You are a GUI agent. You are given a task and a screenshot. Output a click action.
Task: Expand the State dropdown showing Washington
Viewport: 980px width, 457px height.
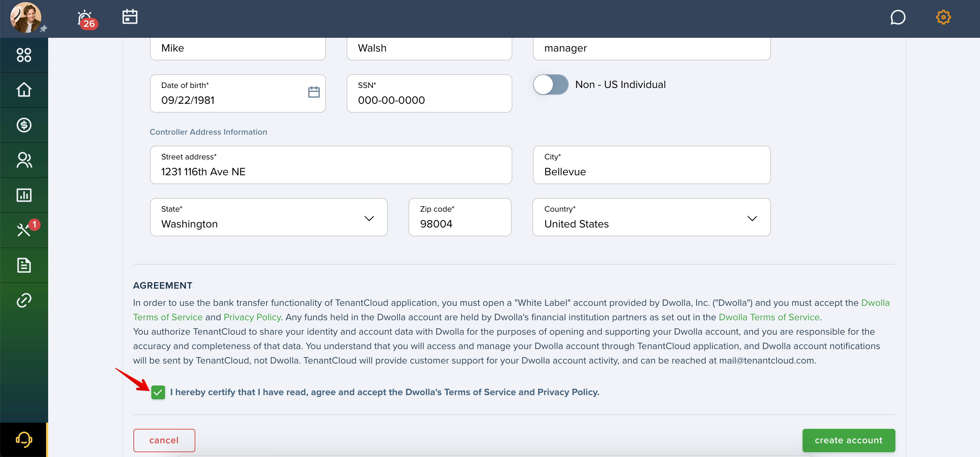(x=269, y=217)
